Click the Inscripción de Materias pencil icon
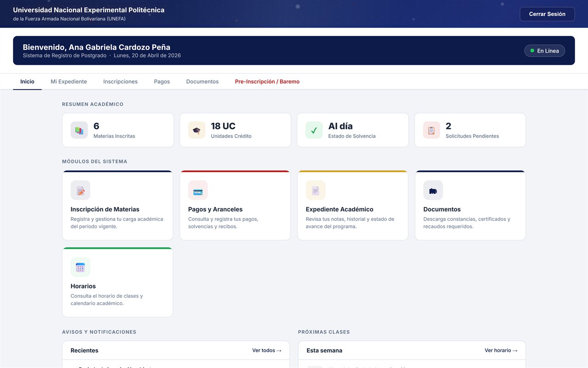Image resolution: width=588 pixels, height=368 pixels. click(x=80, y=190)
